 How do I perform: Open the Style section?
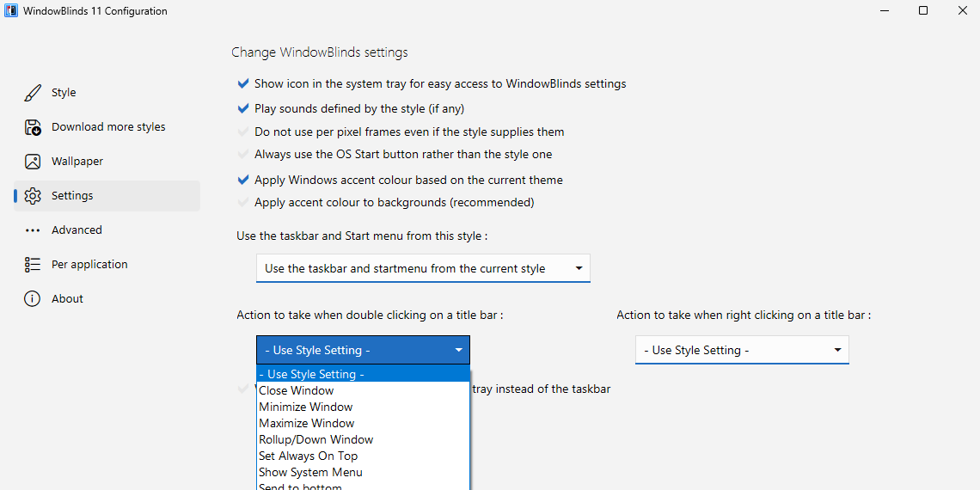107,93
